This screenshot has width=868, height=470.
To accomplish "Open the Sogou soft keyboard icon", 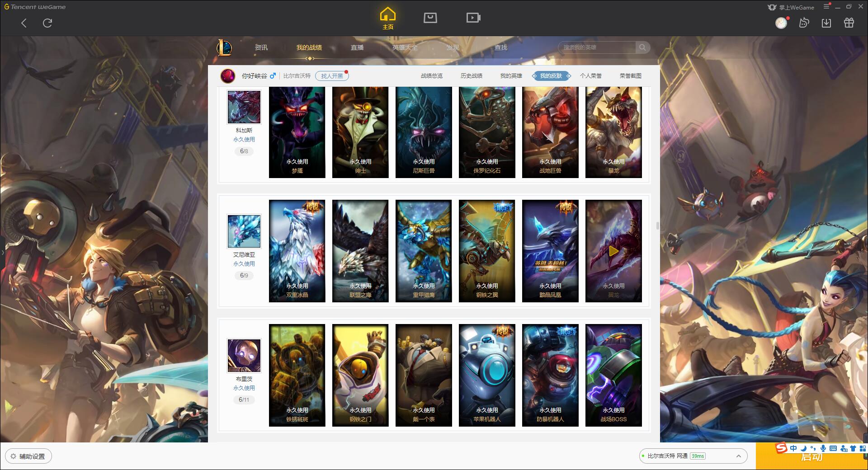I will [833, 448].
